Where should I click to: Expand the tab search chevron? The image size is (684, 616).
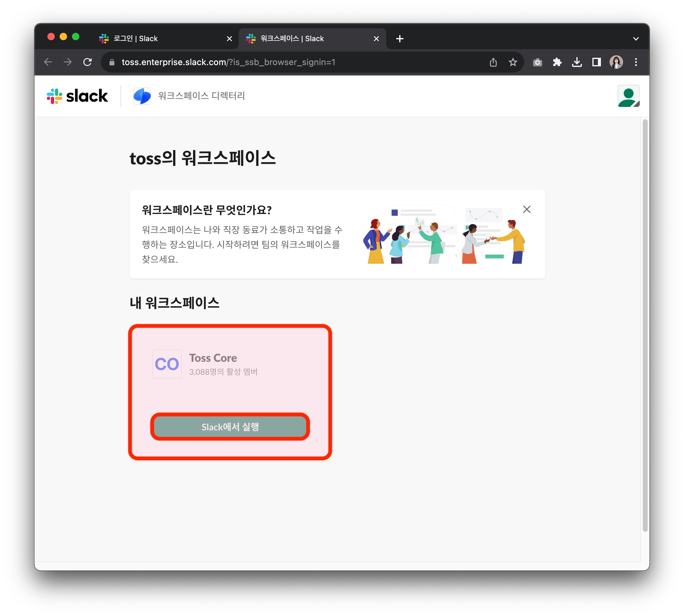pyautogui.click(x=636, y=39)
